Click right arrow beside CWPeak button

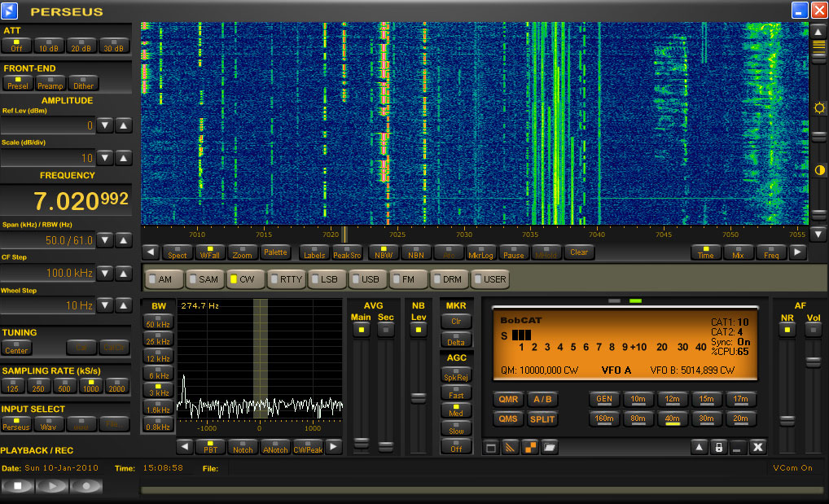333,447
